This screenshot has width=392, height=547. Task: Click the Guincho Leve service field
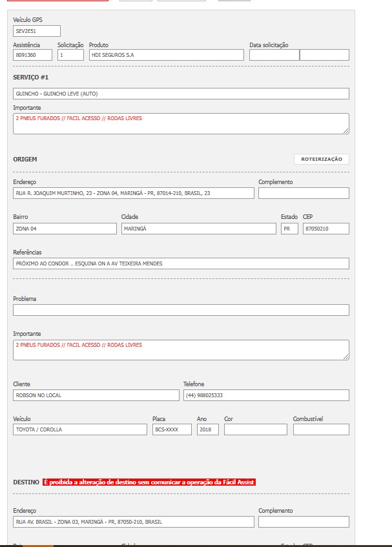(x=181, y=94)
